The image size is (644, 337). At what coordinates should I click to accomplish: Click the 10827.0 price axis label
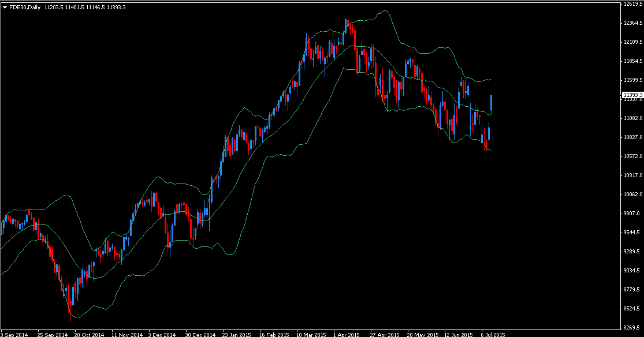(632, 137)
